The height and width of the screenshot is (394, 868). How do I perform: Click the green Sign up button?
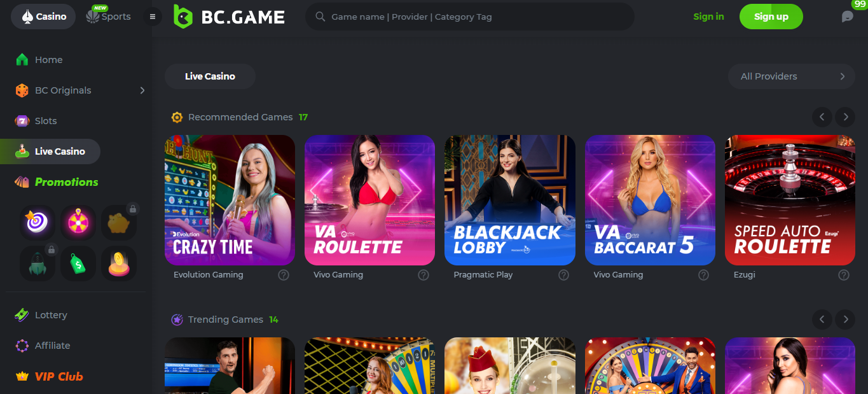click(x=771, y=17)
